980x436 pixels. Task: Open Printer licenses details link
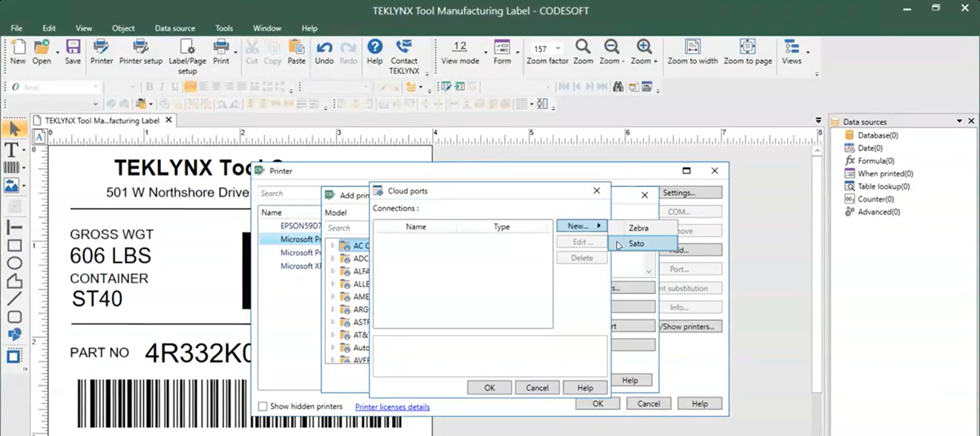pyautogui.click(x=392, y=407)
